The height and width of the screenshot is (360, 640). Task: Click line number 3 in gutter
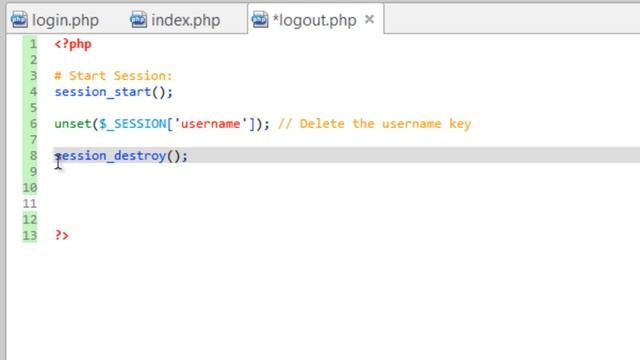tap(33, 76)
